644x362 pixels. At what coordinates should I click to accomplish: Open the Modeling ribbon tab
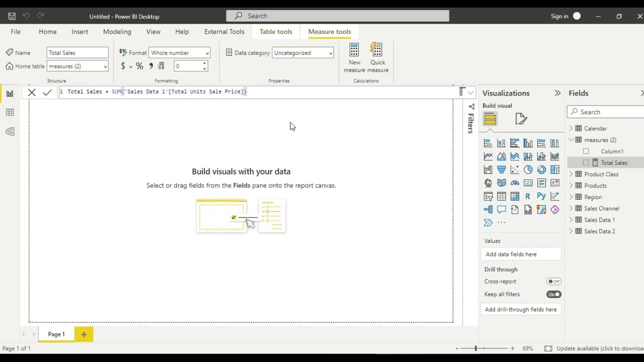(117, 32)
